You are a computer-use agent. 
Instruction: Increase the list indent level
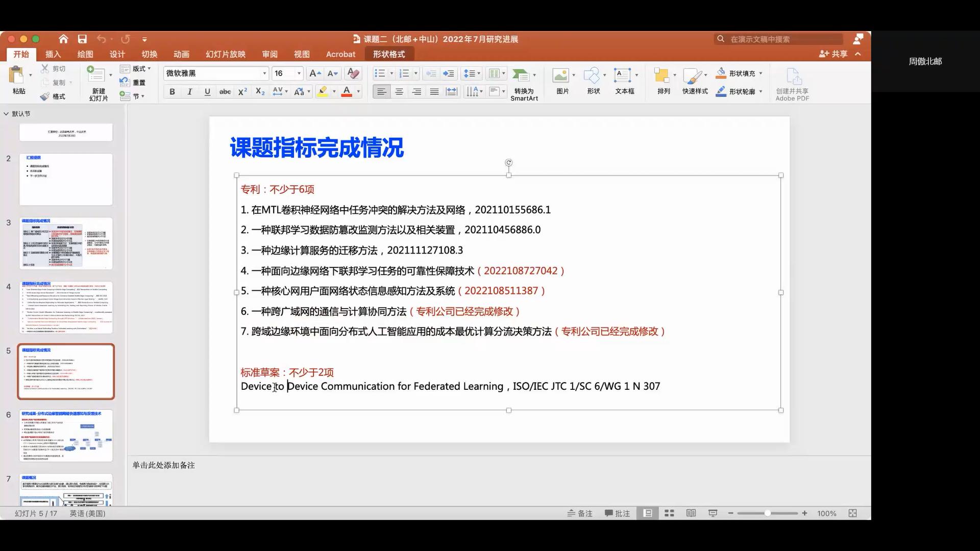[449, 73]
